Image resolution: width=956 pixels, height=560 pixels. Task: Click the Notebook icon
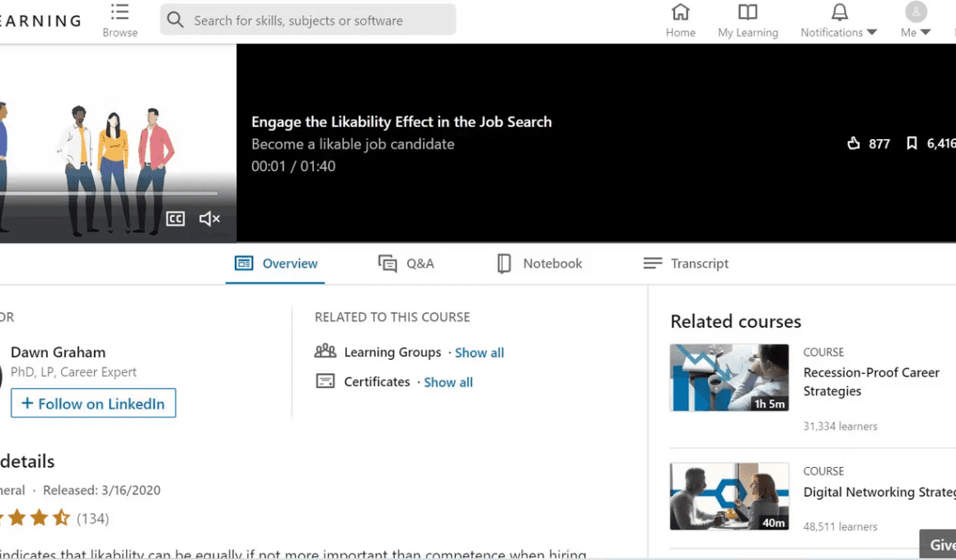[504, 264]
